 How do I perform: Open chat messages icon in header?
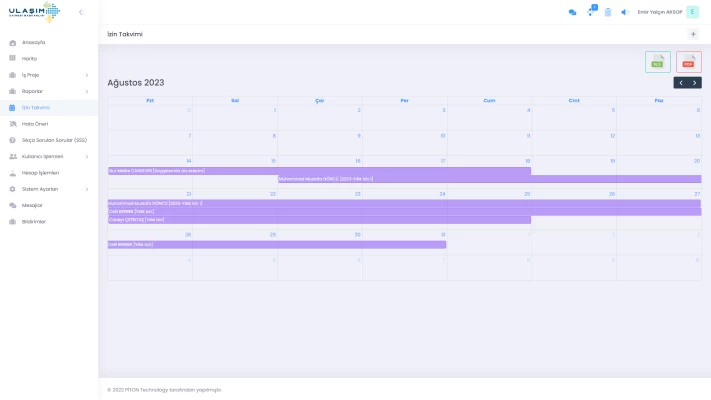point(572,12)
